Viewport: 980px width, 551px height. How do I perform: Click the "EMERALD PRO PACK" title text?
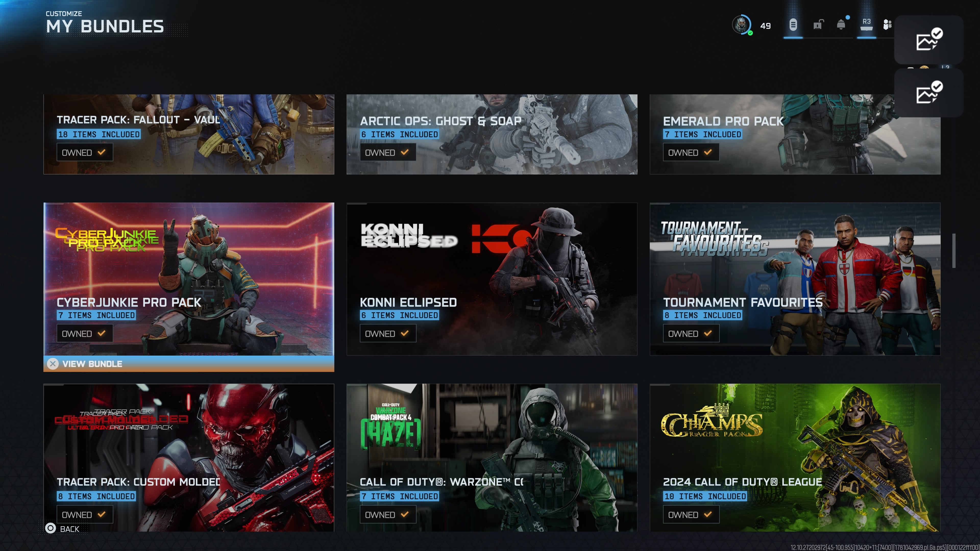pos(724,121)
